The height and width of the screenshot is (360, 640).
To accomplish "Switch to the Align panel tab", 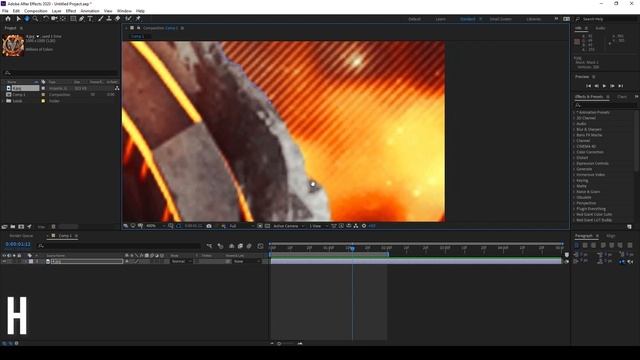I will (611, 236).
